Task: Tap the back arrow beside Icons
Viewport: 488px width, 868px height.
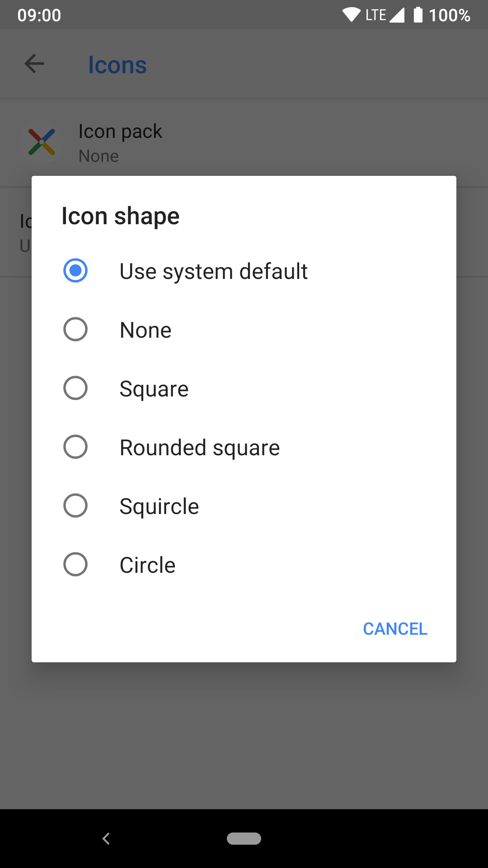Action: [x=34, y=64]
